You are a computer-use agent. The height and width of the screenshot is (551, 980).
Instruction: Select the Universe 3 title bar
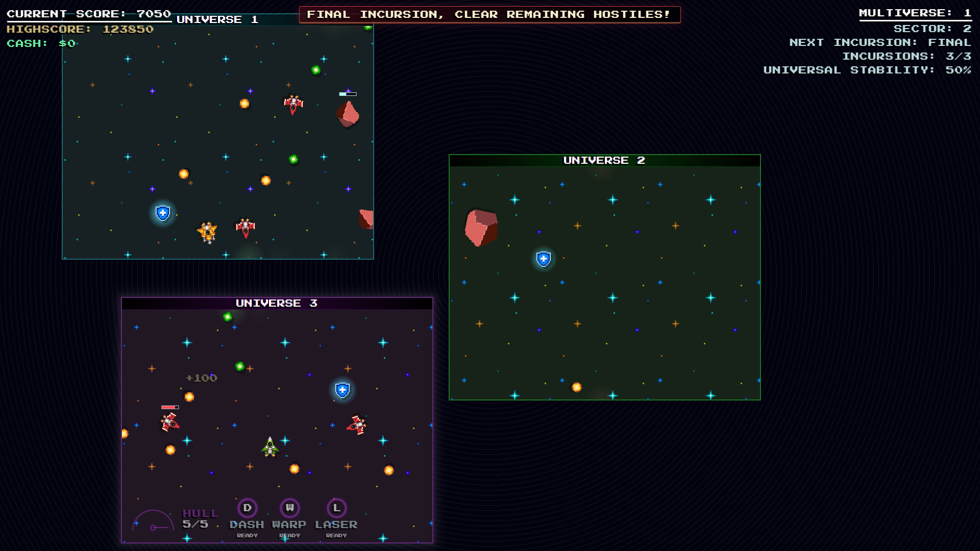[x=277, y=303]
